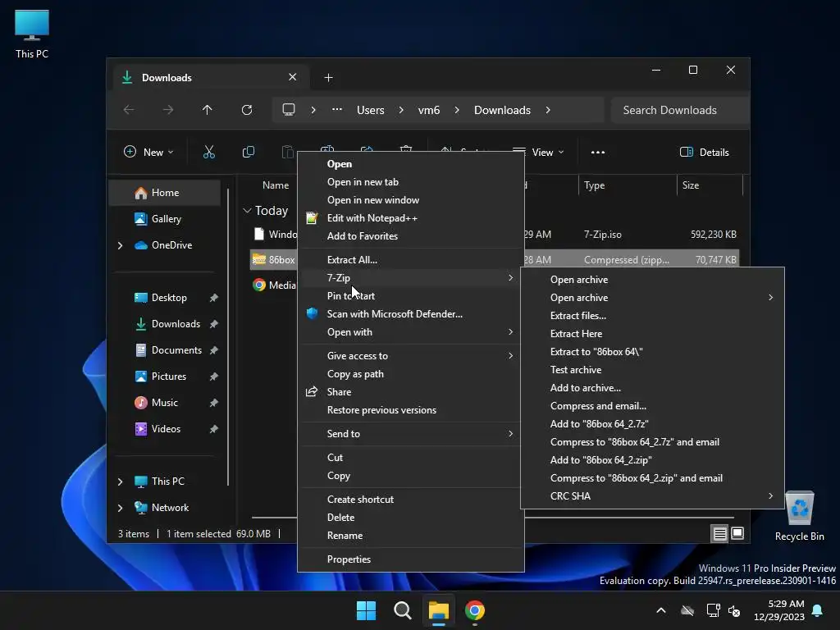Viewport: 840px width, 630px height.
Task: Click the Search Downloads field
Action: tap(679, 110)
